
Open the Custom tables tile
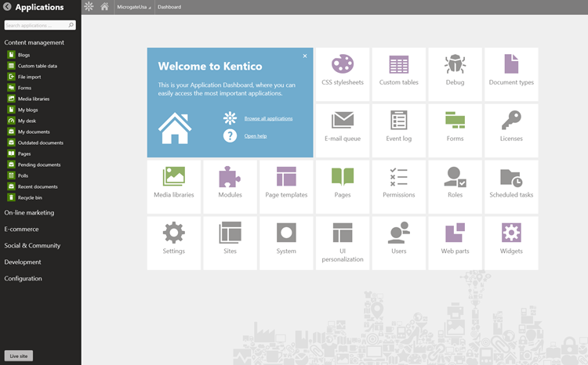[x=398, y=74]
